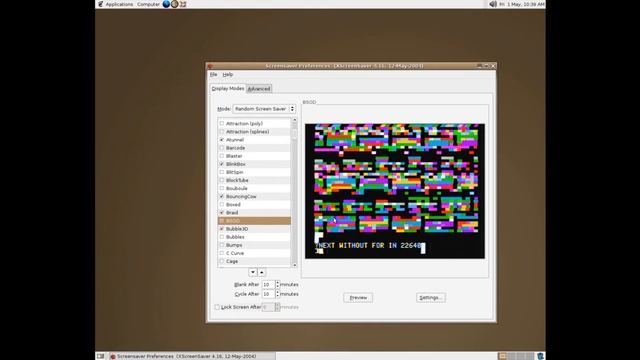The width and height of the screenshot is (640, 360).
Task: Click the window menu icon in Screensaver title bar
Action: pos(210,66)
